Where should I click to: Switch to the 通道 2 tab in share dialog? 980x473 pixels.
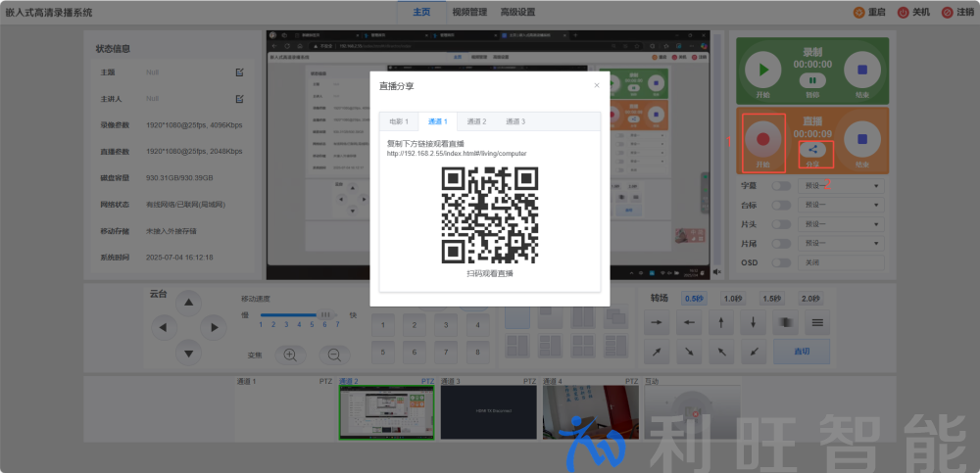pos(476,121)
